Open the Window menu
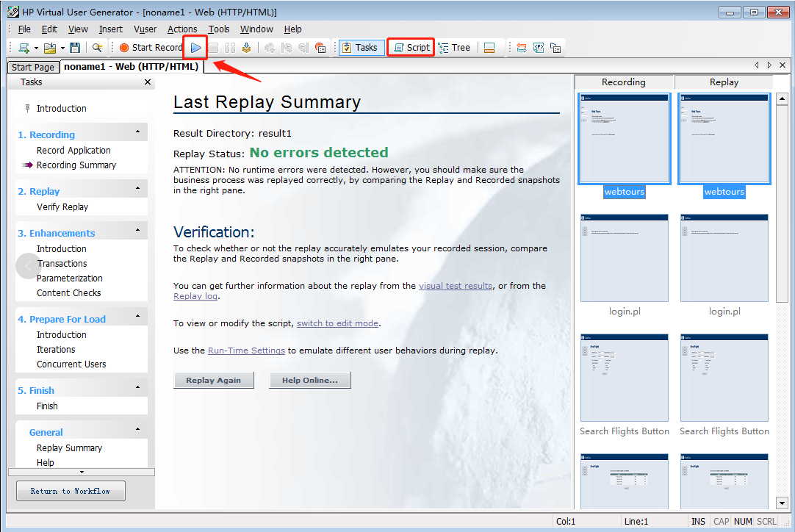The width and height of the screenshot is (795, 532). coord(256,29)
